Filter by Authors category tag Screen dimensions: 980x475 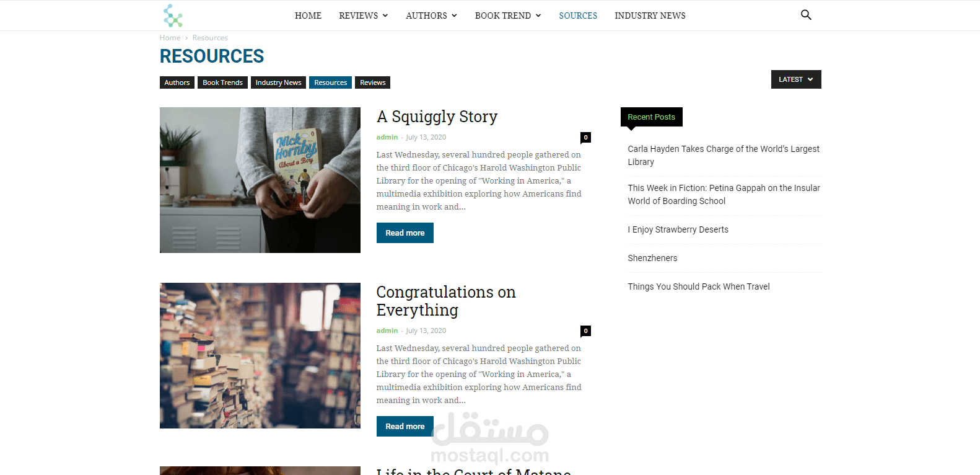177,82
